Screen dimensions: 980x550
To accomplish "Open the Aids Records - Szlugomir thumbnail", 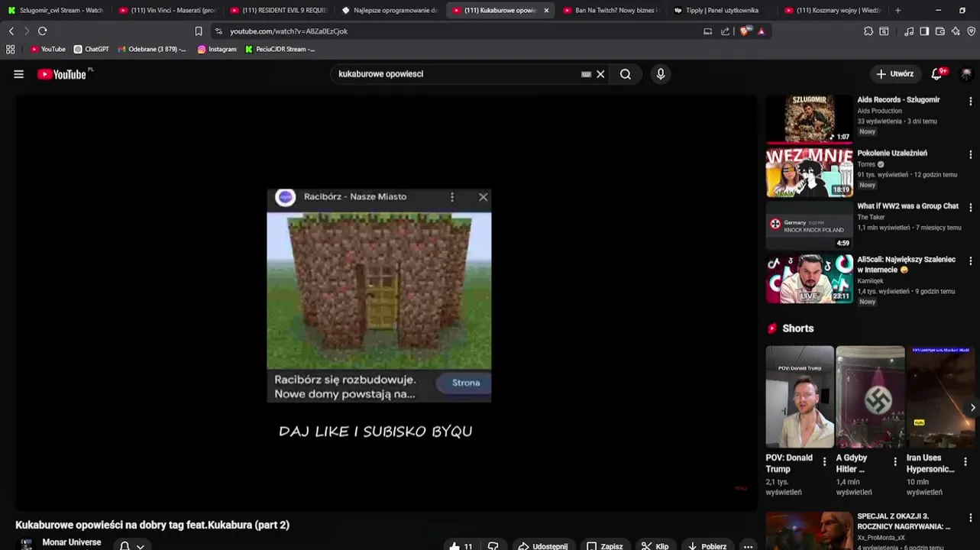I will coord(810,119).
